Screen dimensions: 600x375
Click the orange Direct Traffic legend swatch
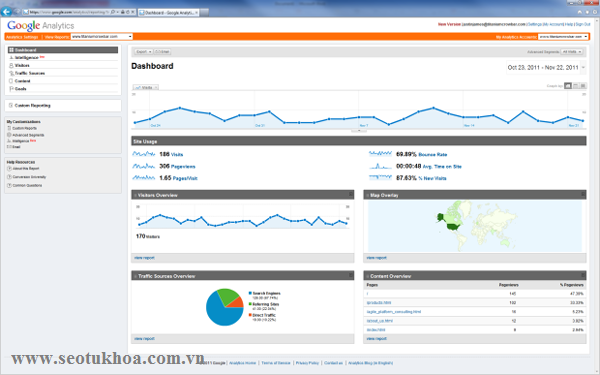click(250, 315)
